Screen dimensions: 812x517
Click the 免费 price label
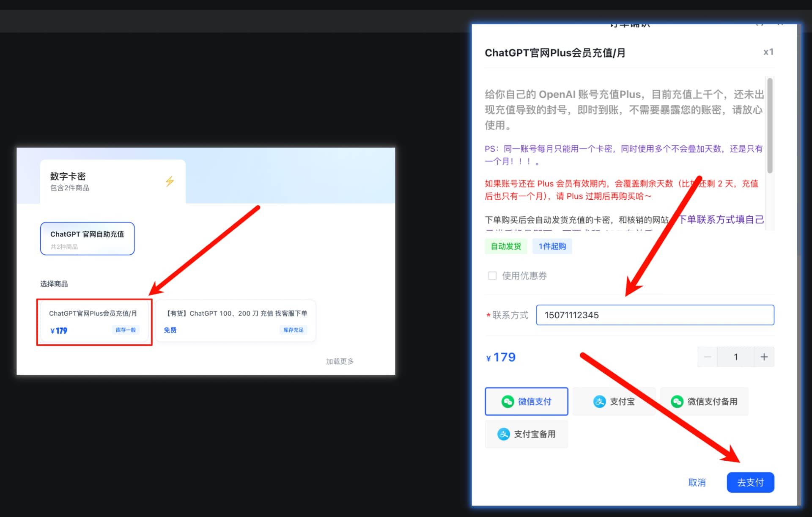coord(170,330)
